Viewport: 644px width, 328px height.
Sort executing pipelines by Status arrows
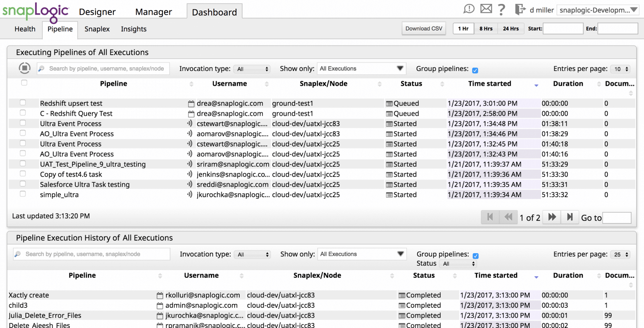[442, 84]
